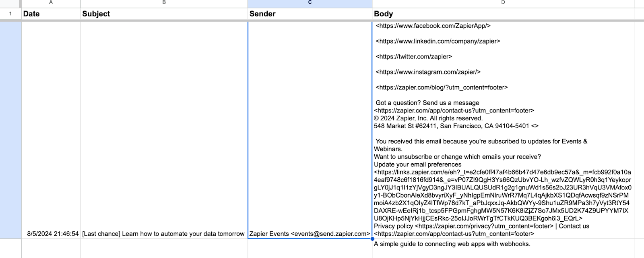Select the '[Last chance] Learn how to automate' subject cell
This screenshot has height=258, width=644.
164,129
